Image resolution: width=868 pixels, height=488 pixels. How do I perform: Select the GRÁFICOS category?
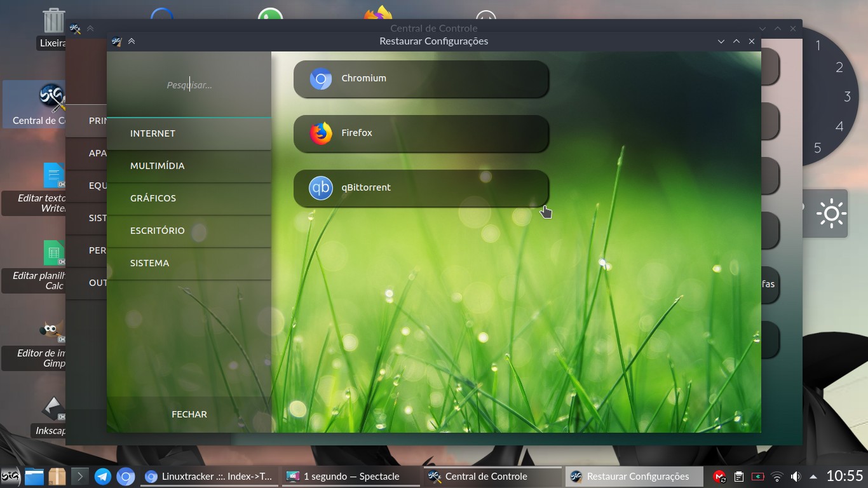tap(189, 198)
